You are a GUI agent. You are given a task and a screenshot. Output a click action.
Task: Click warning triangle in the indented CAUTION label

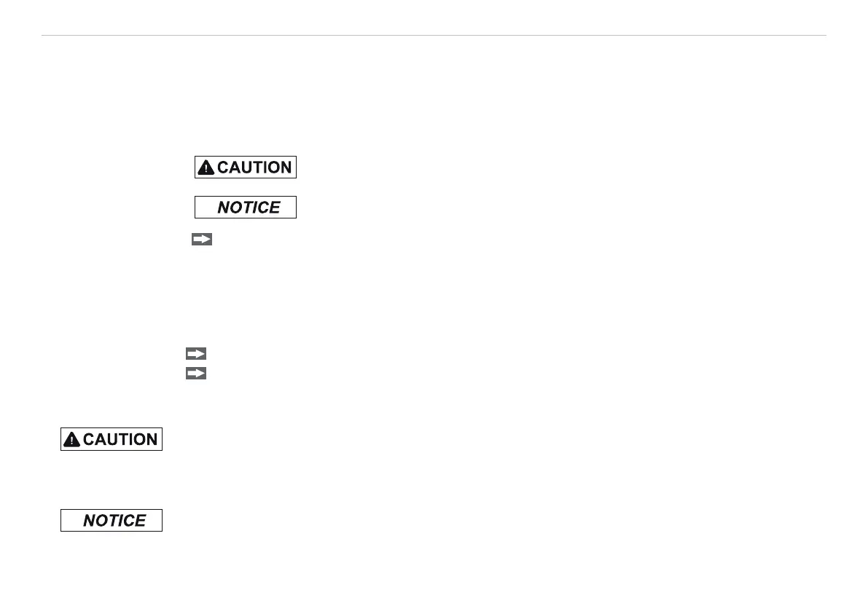tap(206, 167)
